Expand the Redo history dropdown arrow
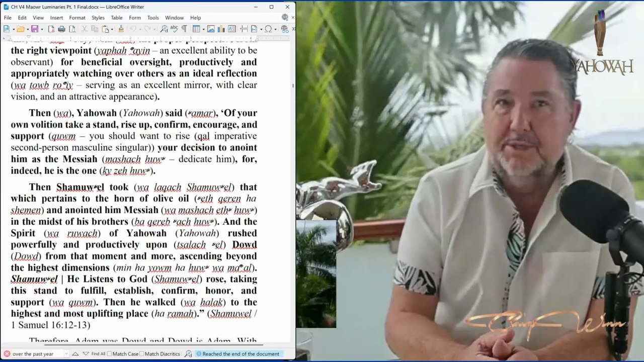 coord(154,29)
